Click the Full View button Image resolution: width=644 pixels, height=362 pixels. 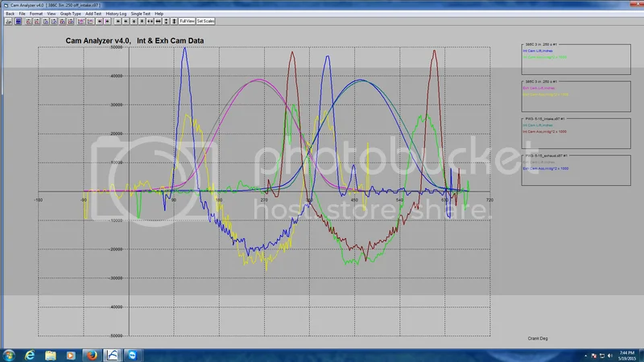coord(186,20)
